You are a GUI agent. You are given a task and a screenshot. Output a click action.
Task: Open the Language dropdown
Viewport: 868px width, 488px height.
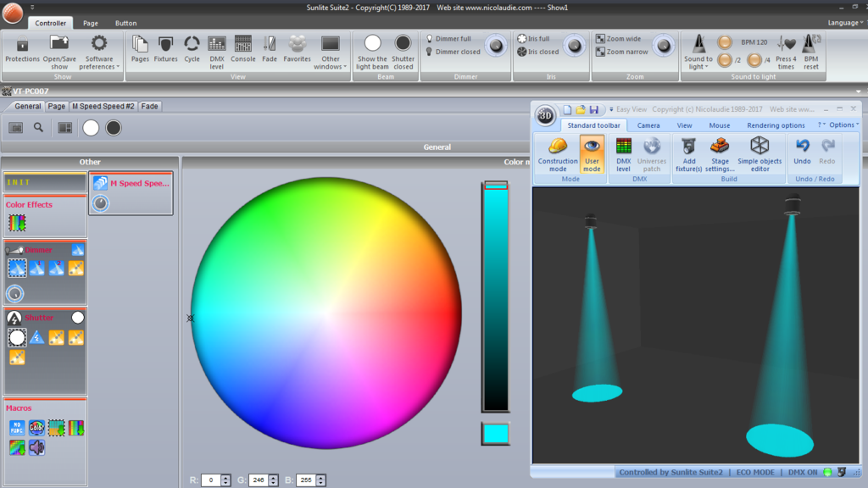click(845, 23)
